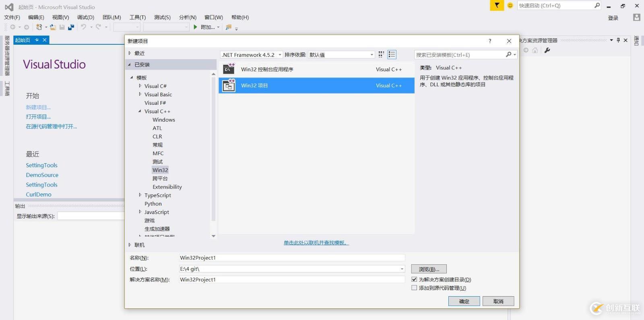Click the 确定 button
This screenshot has width=644, height=320.
(x=464, y=301)
